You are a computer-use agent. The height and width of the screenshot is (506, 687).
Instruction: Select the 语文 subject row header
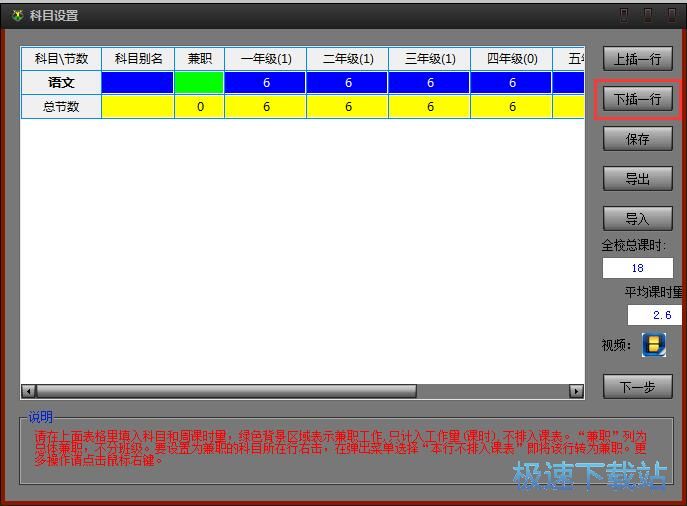pyautogui.click(x=61, y=82)
